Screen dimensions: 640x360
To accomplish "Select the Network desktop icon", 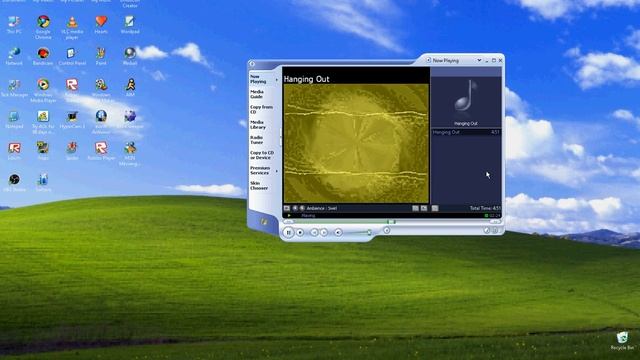I will coord(14,56).
